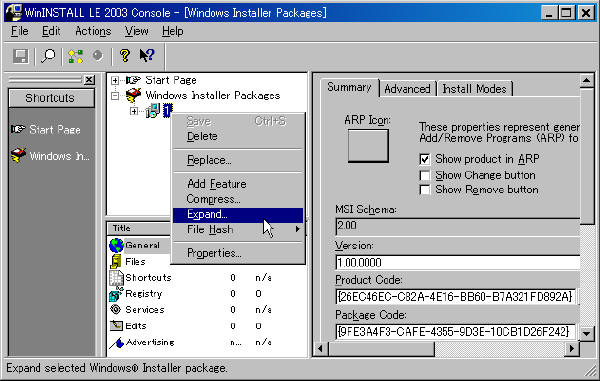The image size is (600, 381).
Task: Click the General globe icon
Action: [x=116, y=245]
